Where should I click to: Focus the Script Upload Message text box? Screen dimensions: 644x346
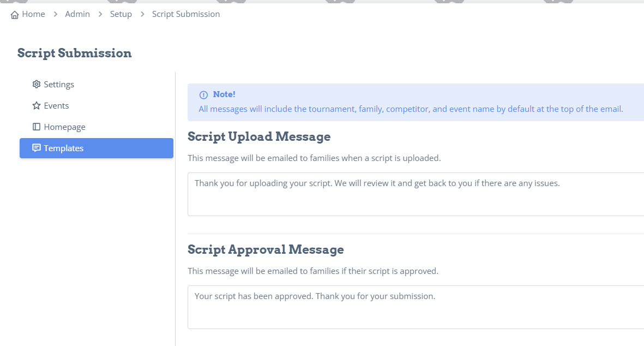point(416,194)
